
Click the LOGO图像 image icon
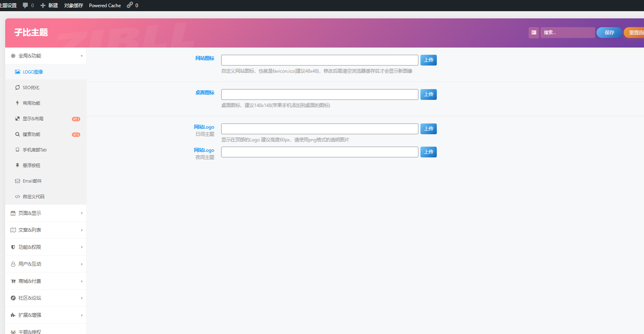point(18,72)
